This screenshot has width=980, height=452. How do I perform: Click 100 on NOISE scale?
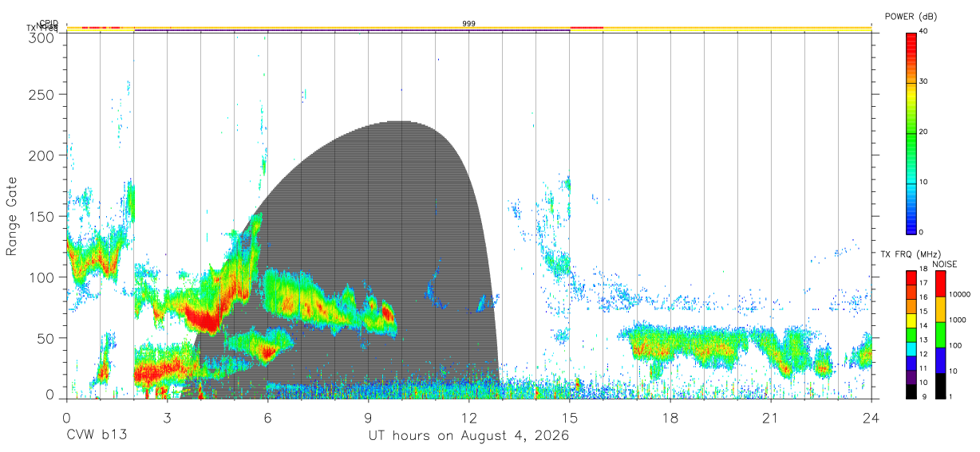(x=955, y=345)
